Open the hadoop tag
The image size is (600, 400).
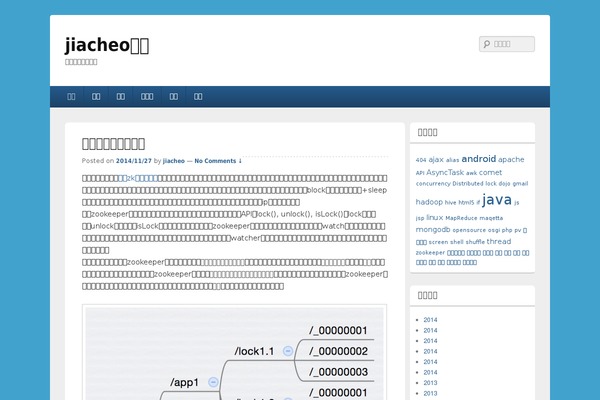tap(429, 202)
